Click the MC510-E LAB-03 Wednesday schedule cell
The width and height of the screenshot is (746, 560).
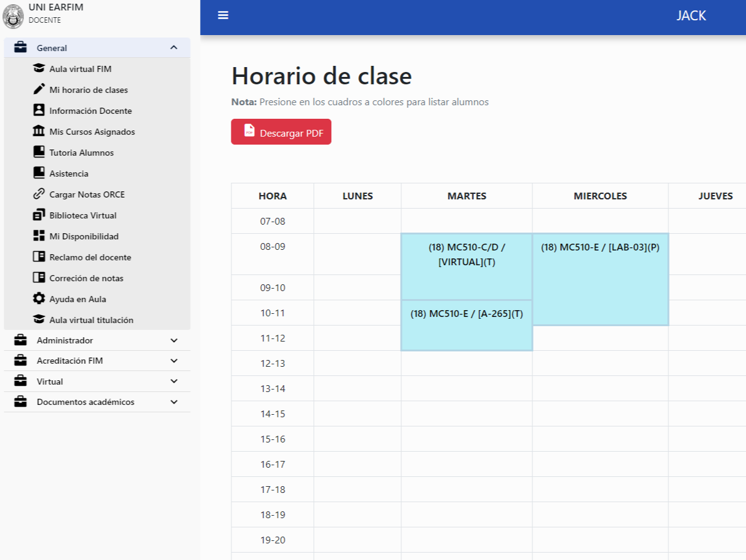click(600, 278)
